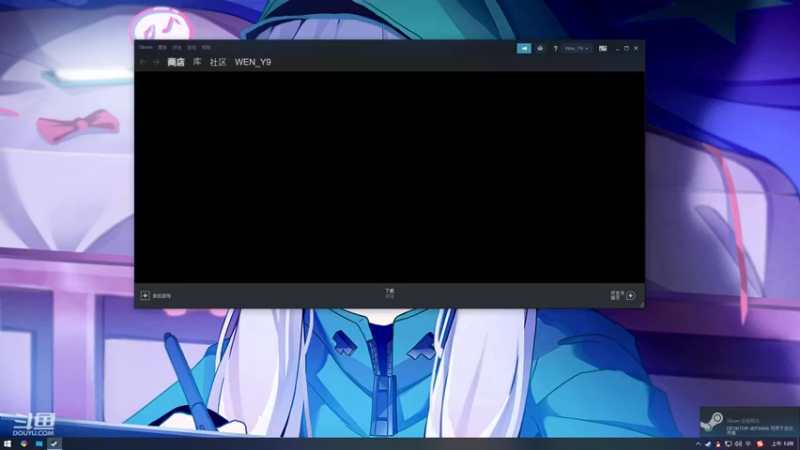Image resolution: width=800 pixels, height=450 pixels.
Task: Click the Steam Remote Play notification popup
Action: coord(749,422)
